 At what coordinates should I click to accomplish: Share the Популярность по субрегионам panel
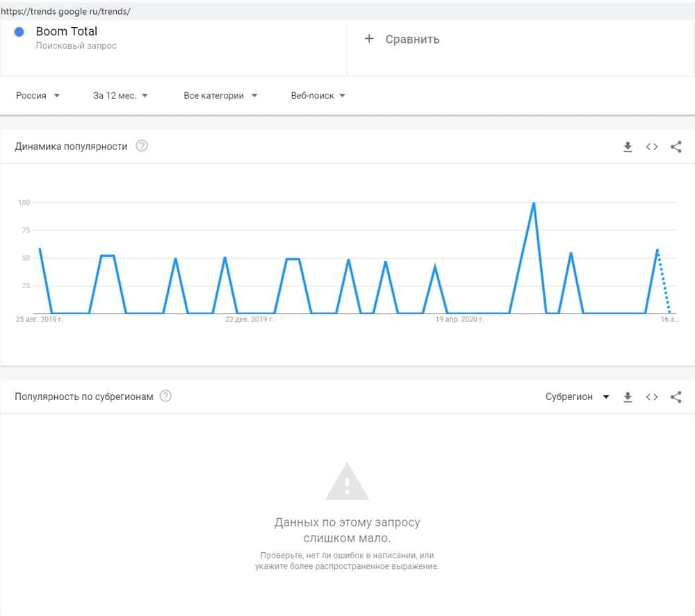tap(676, 397)
